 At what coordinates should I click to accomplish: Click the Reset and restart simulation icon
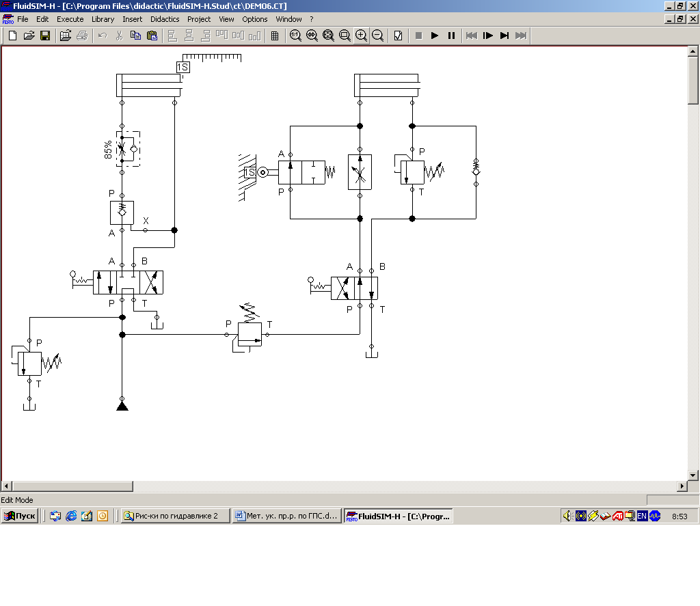[x=472, y=36]
